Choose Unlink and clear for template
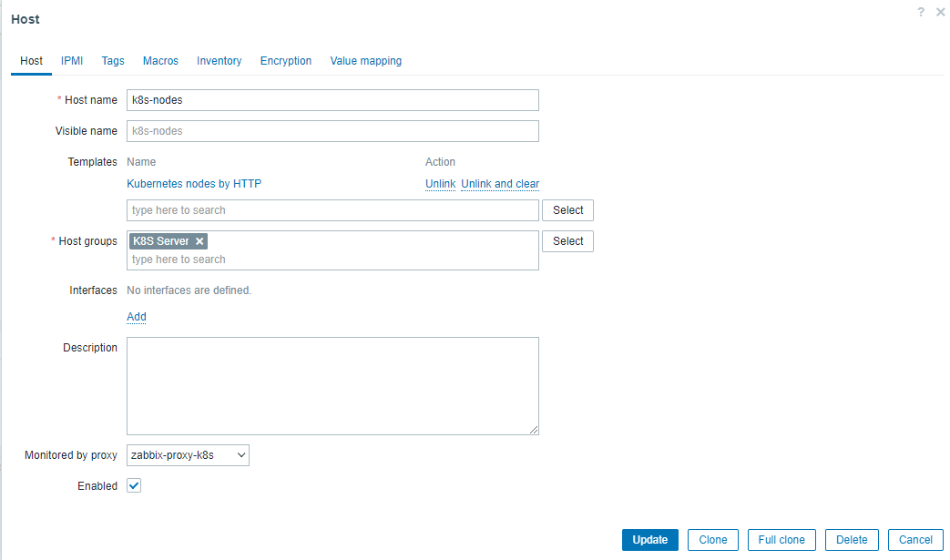 [x=500, y=183]
